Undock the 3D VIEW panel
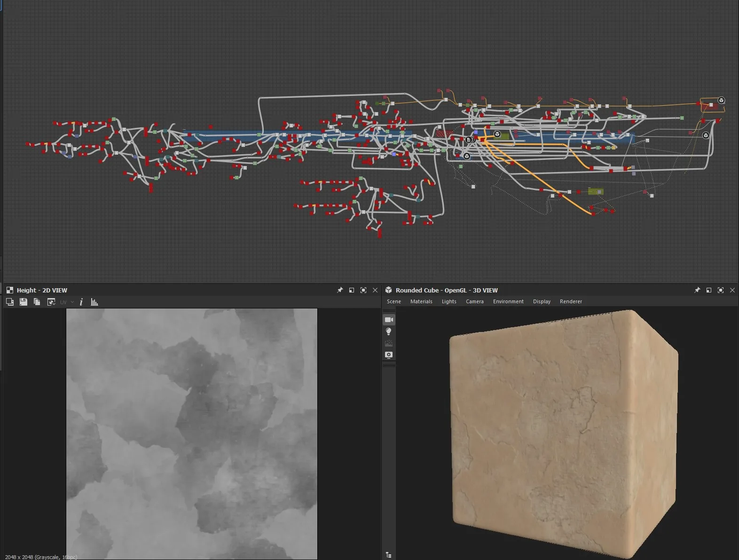 (709, 290)
